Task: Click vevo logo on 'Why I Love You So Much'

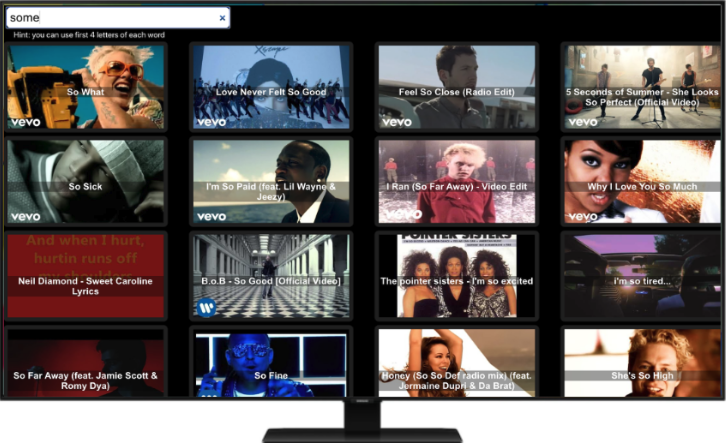Action: pyautogui.click(x=583, y=217)
